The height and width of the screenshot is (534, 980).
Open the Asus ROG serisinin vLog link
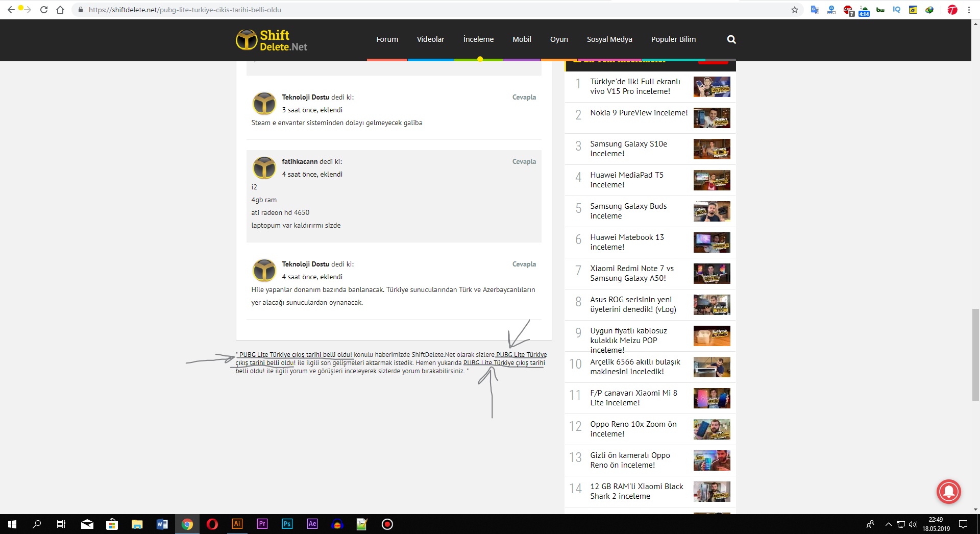633,304
